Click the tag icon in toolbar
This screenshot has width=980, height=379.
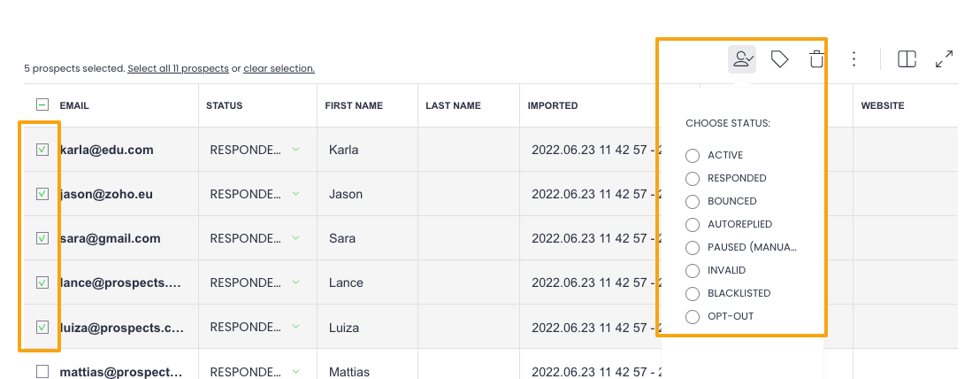point(779,59)
